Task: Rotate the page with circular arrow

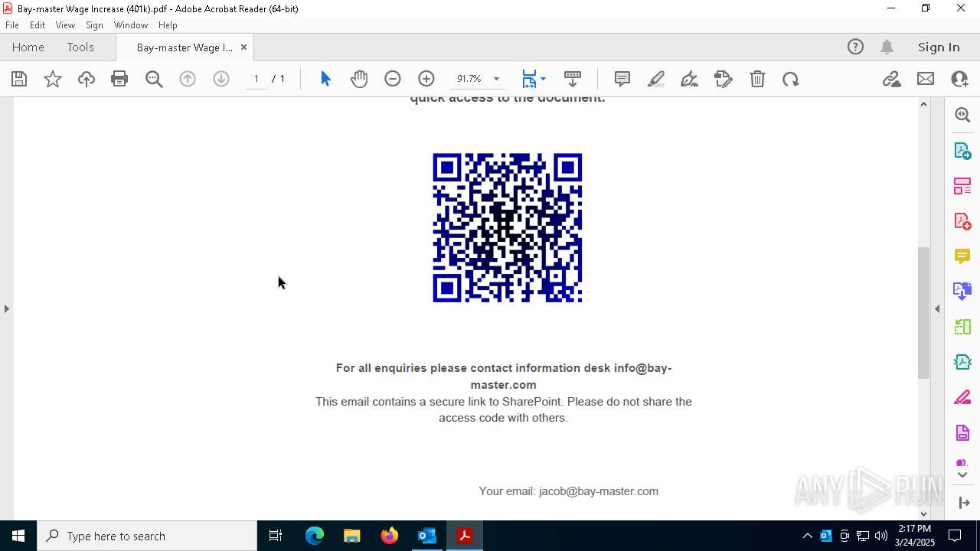Action: point(791,79)
